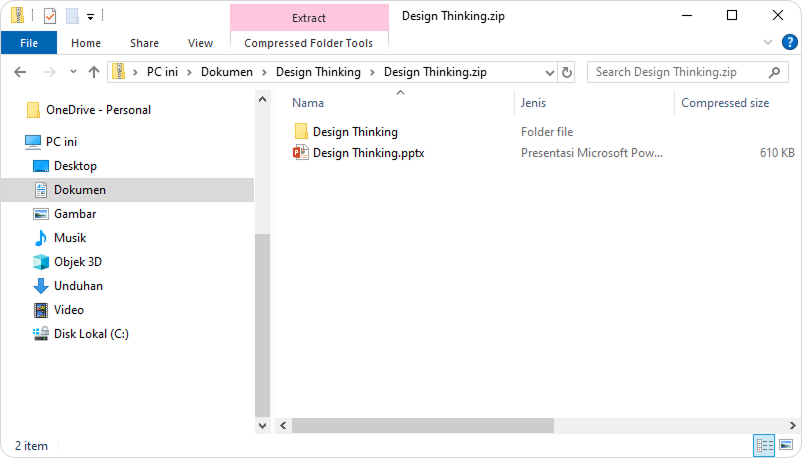Open the Design Thinking folder

tap(355, 131)
